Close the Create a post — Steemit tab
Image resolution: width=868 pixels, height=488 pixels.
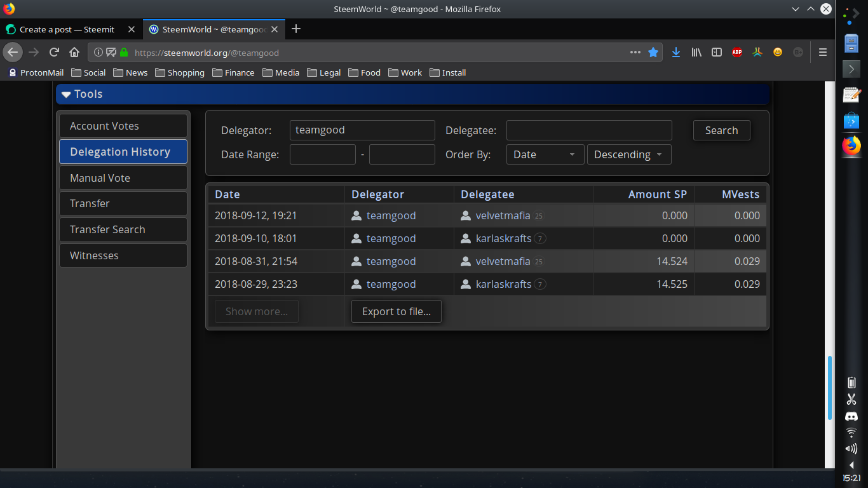pyautogui.click(x=131, y=29)
